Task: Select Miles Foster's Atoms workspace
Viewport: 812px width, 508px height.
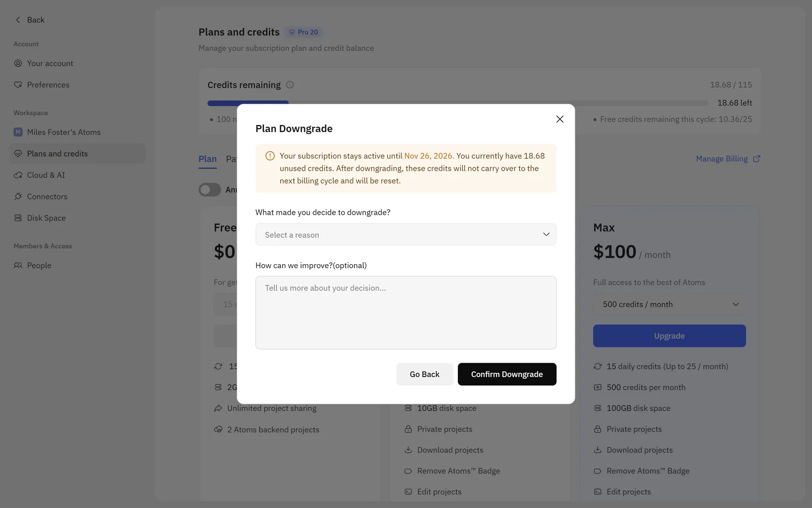Action: [x=77, y=132]
